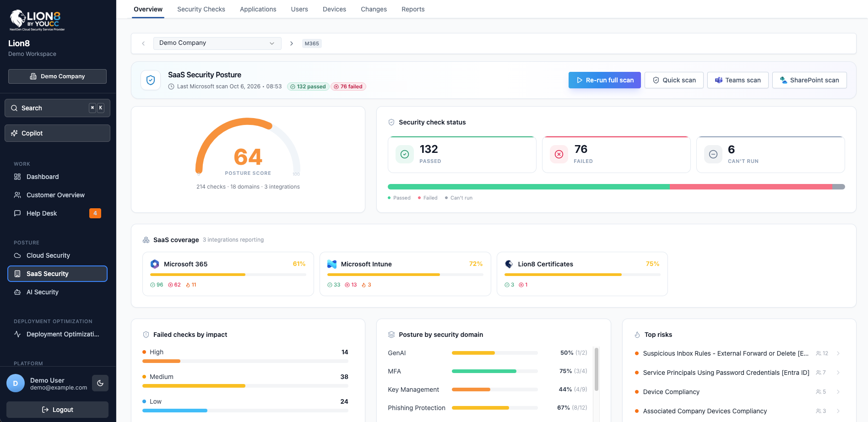
Task: Start a SharePoint scan
Action: coord(809,80)
